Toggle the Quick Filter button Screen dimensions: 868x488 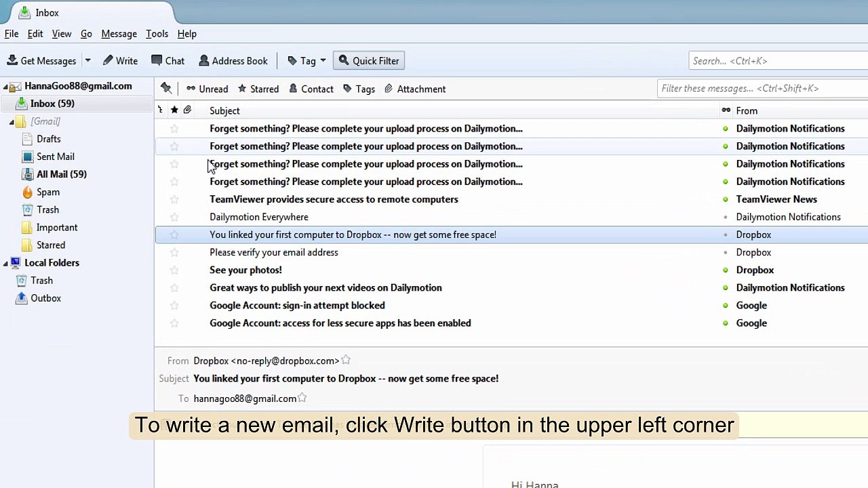369,61
